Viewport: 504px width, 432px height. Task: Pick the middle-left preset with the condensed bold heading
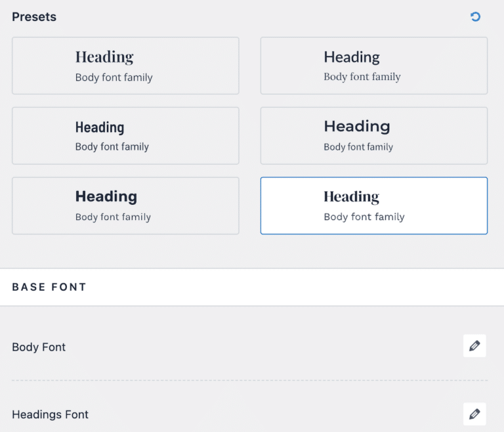(125, 136)
